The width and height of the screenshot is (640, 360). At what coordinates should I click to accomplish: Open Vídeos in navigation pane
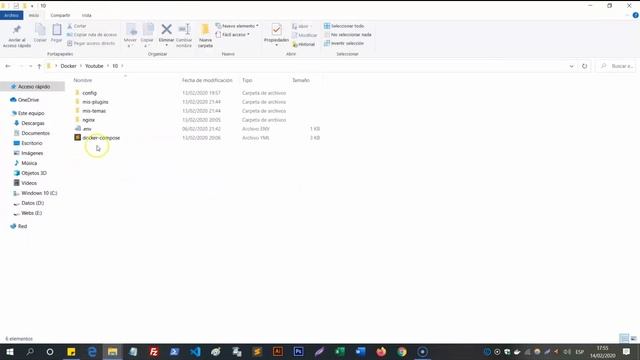29,183
